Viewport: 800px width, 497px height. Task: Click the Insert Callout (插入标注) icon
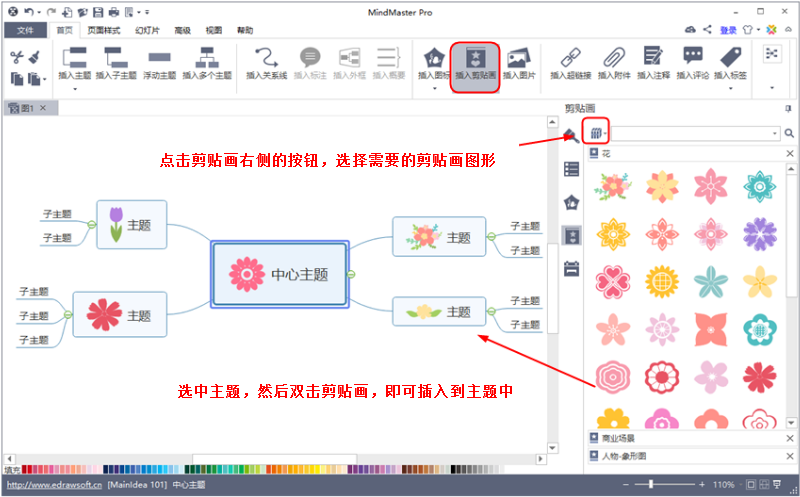point(310,58)
